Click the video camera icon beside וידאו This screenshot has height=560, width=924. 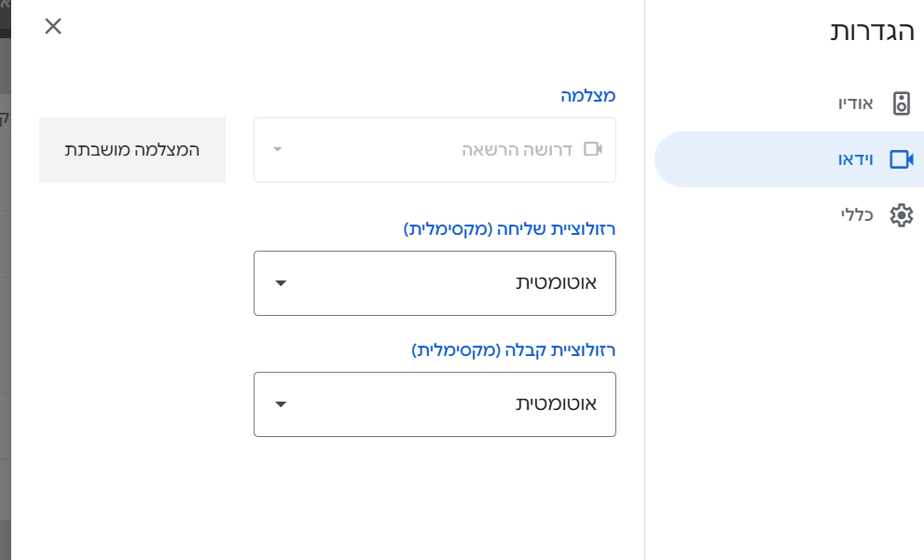point(901,159)
